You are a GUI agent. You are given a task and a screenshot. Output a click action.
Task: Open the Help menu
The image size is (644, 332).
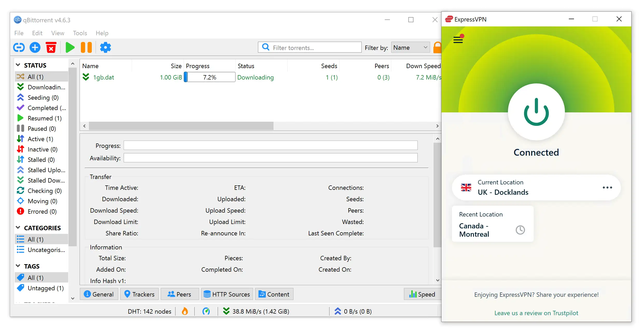coord(102,33)
